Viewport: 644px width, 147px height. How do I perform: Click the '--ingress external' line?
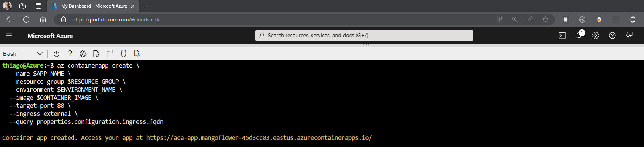[x=43, y=114]
